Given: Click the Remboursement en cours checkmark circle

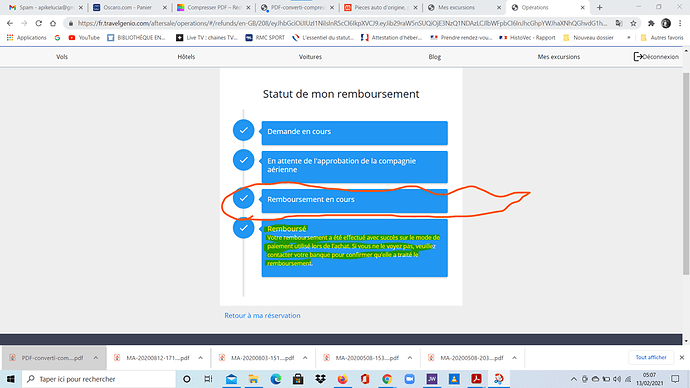Looking at the screenshot, I should pyautogui.click(x=243, y=198).
